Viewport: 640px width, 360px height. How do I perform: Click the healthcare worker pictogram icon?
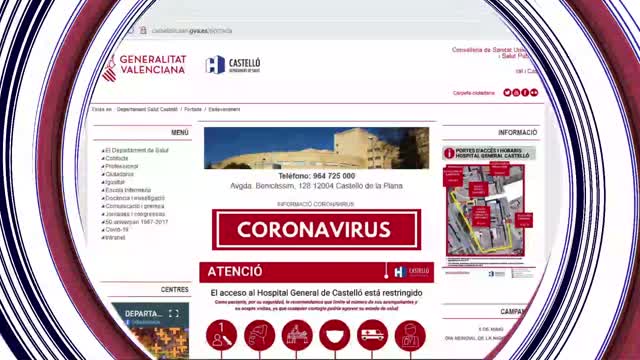click(410, 335)
